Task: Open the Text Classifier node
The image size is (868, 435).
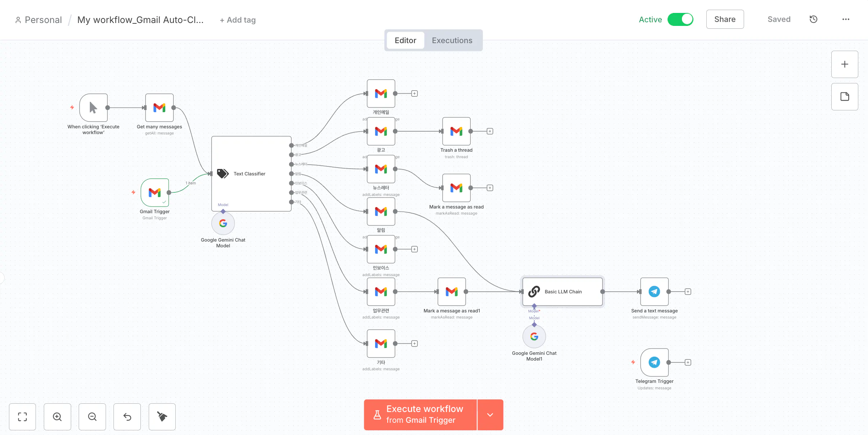Action: pyautogui.click(x=251, y=174)
